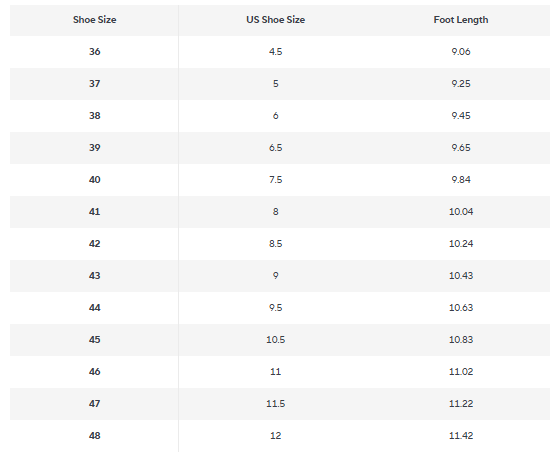Click US shoe size 4.5 value
The image size is (560, 452).
coord(275,51)
